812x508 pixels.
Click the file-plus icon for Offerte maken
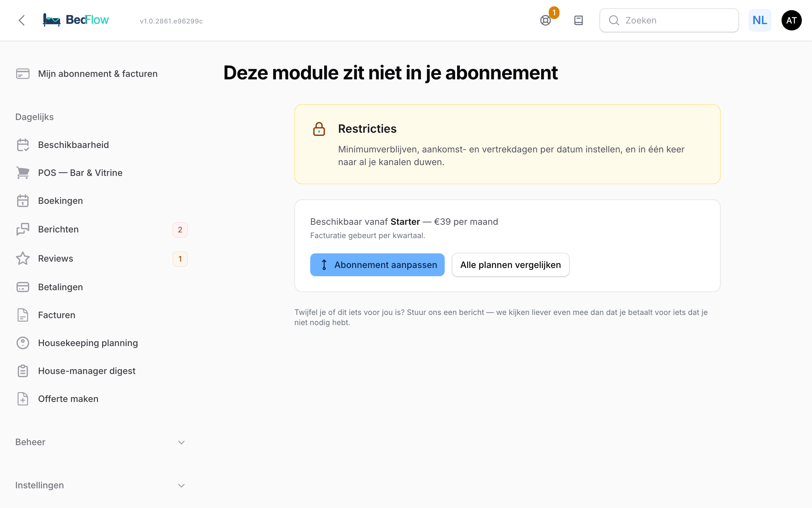(x=23, y=399)
